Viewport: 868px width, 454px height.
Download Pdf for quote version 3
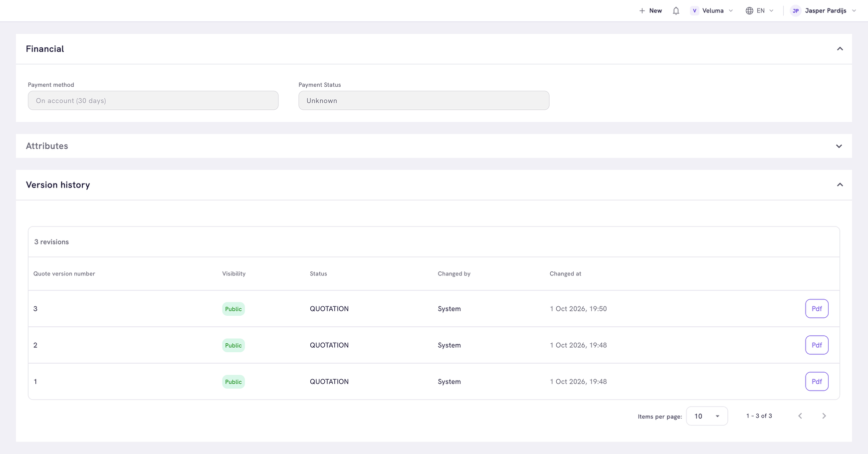pos(817,308)
